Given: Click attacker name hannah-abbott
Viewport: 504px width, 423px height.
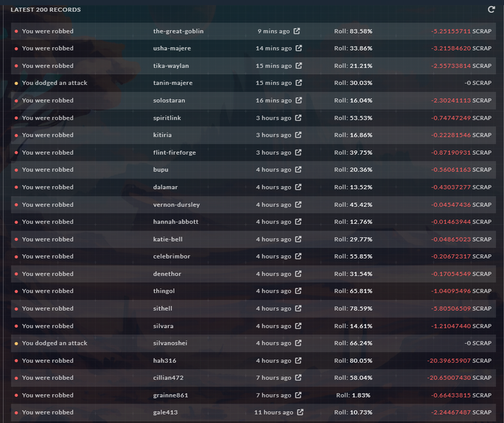Looking at the screenshot, I should coord(176,221).
